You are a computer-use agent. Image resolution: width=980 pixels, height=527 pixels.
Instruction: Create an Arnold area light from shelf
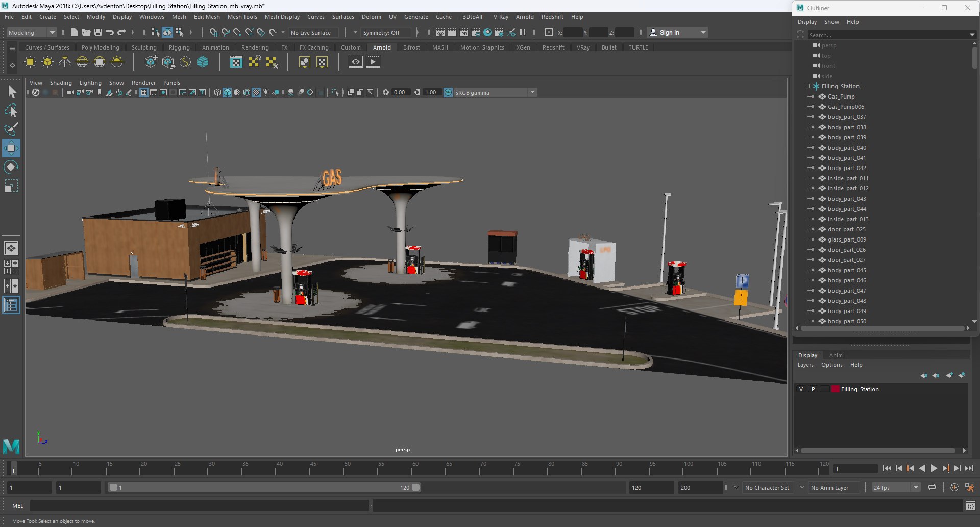click(x=30, y=62)
